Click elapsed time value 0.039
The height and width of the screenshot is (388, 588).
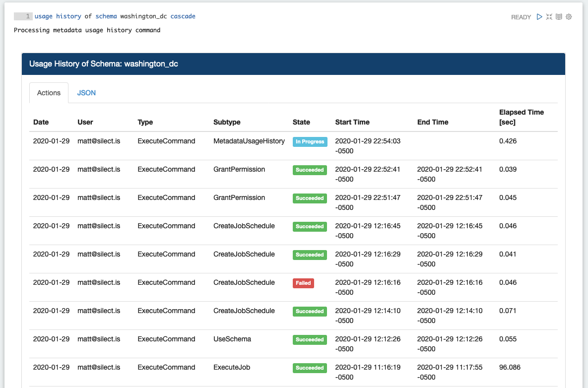click(x=508, y=170)
